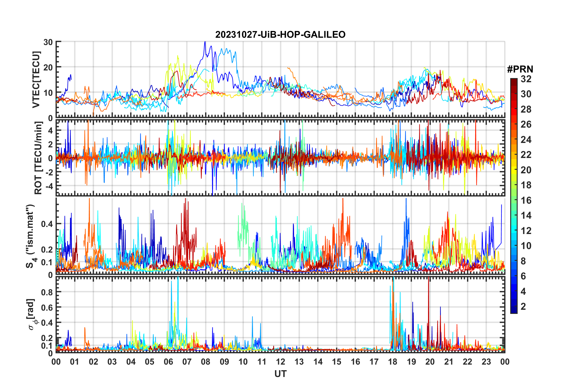Screen dimensions: 561x392
Task: Click the x-axis tick label 12
Action: tap(280, 362)
